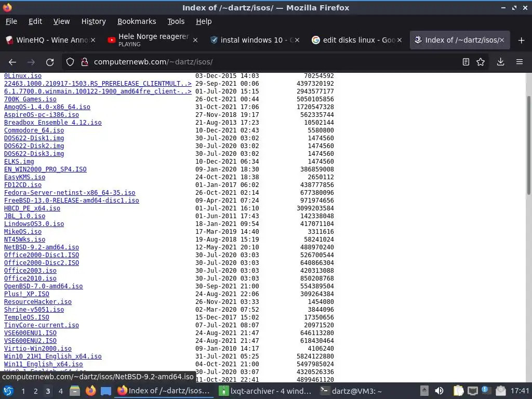Viewport: 532px width, 399px height.
Task: Open the LXQt start menu icon
Action: point(8,391)
